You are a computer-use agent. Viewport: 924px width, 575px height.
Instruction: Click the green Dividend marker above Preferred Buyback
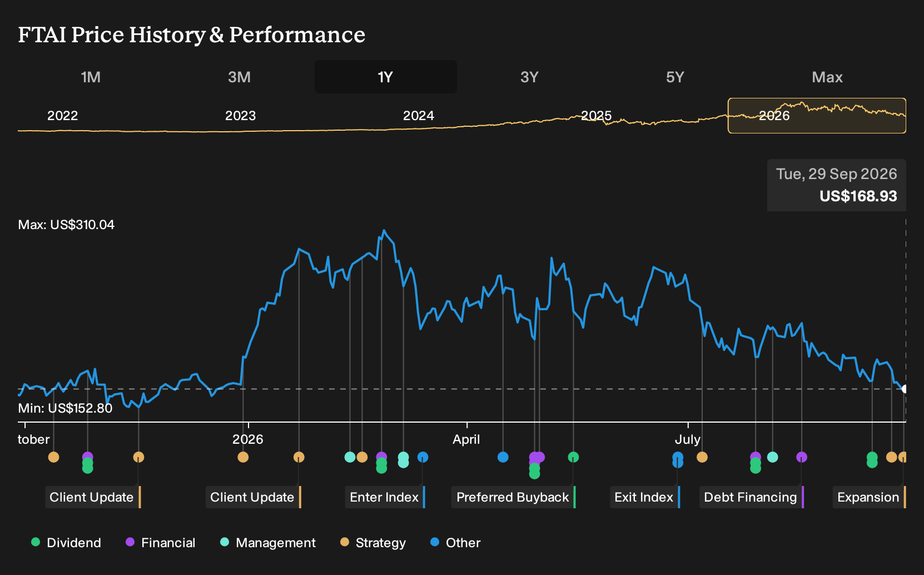(573, 457)
